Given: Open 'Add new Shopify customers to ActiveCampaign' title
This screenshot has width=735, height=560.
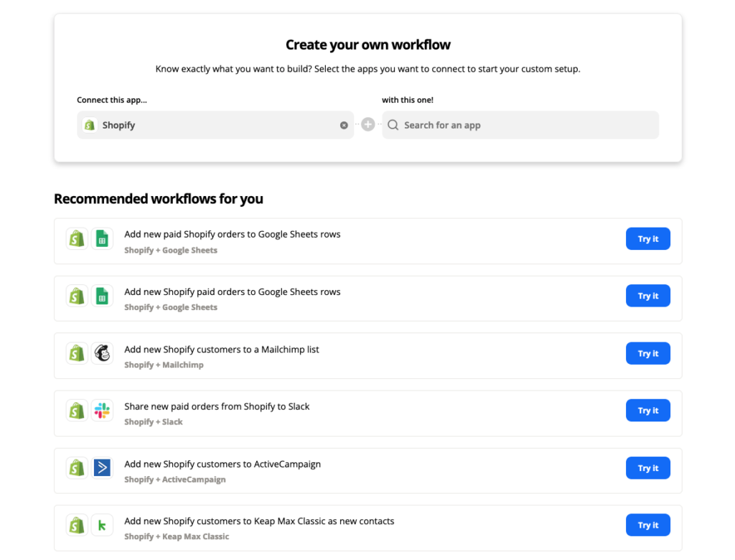Looking at the screenshot, I should (223, 464).
